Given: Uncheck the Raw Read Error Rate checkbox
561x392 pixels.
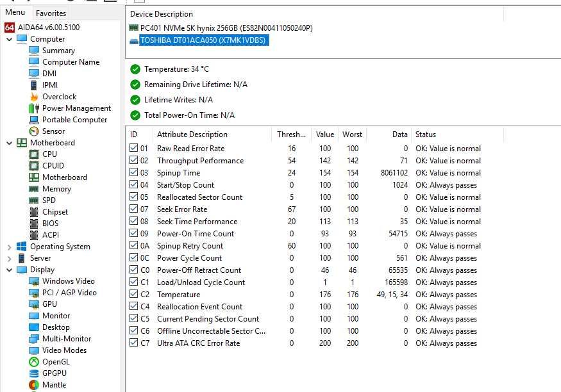Looking at the screenshot, I should pos(133,148).
